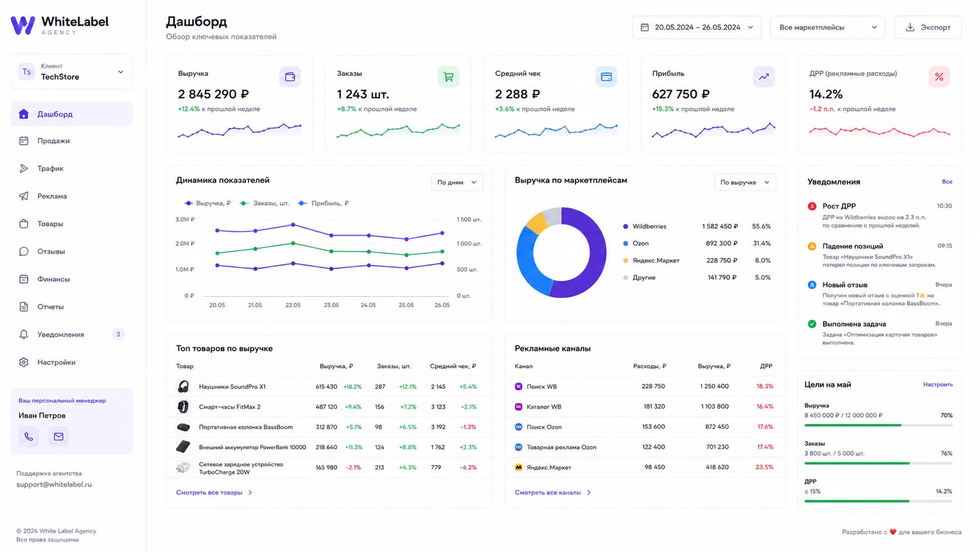Click the wallet icon on Выручка card
980x552 pixels.
pyautogui.click(x=290, y=77)
